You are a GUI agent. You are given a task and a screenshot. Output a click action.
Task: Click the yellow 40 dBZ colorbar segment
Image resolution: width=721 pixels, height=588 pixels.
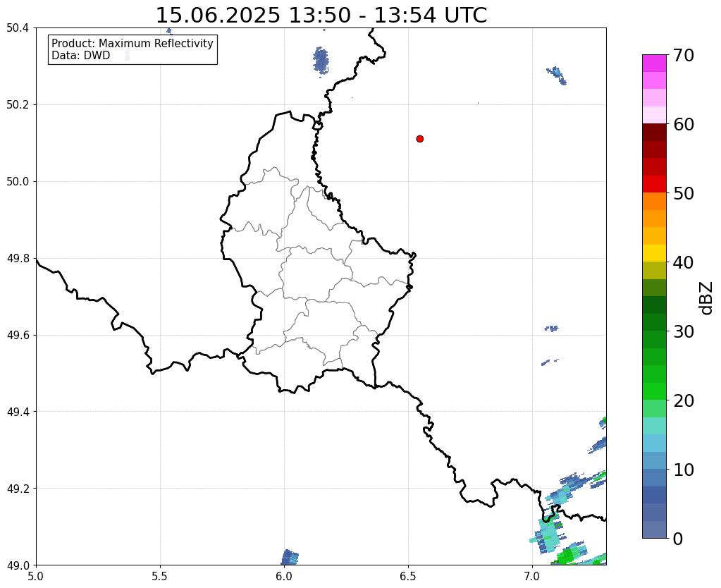pos(654,253)
